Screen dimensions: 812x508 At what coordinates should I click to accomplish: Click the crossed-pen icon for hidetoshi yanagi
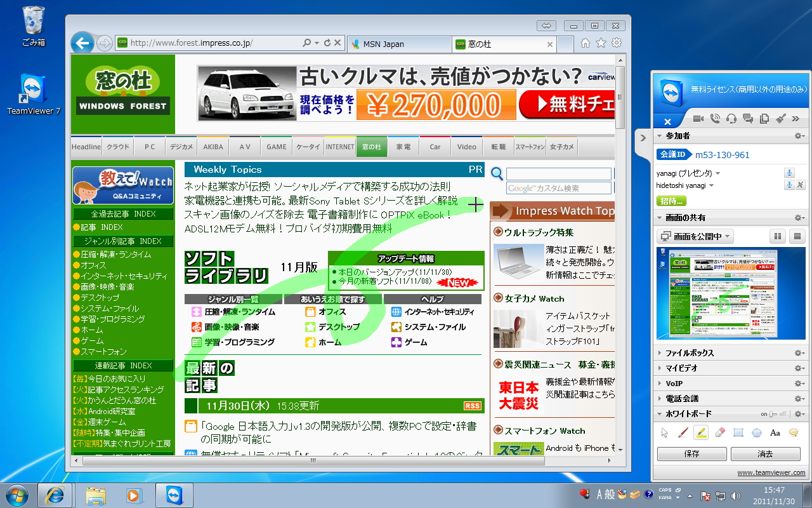[x=800, y=185]
